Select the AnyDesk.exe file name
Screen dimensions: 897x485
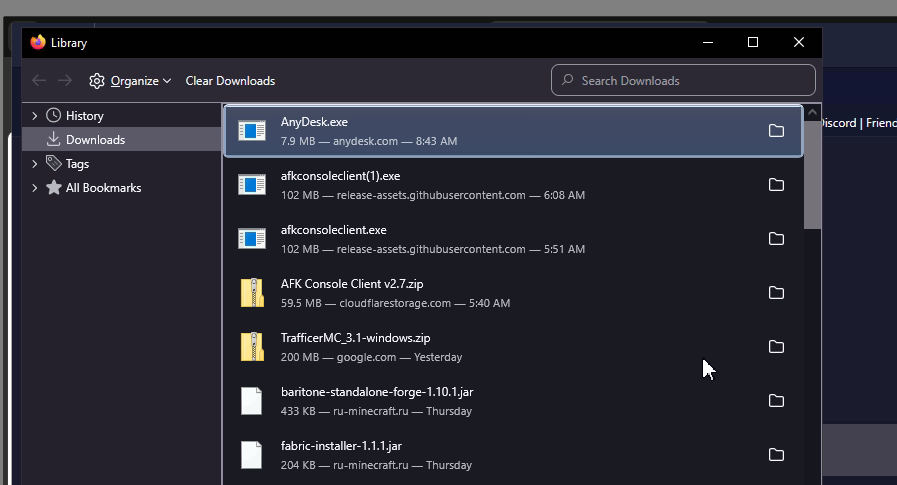point(314,122)
